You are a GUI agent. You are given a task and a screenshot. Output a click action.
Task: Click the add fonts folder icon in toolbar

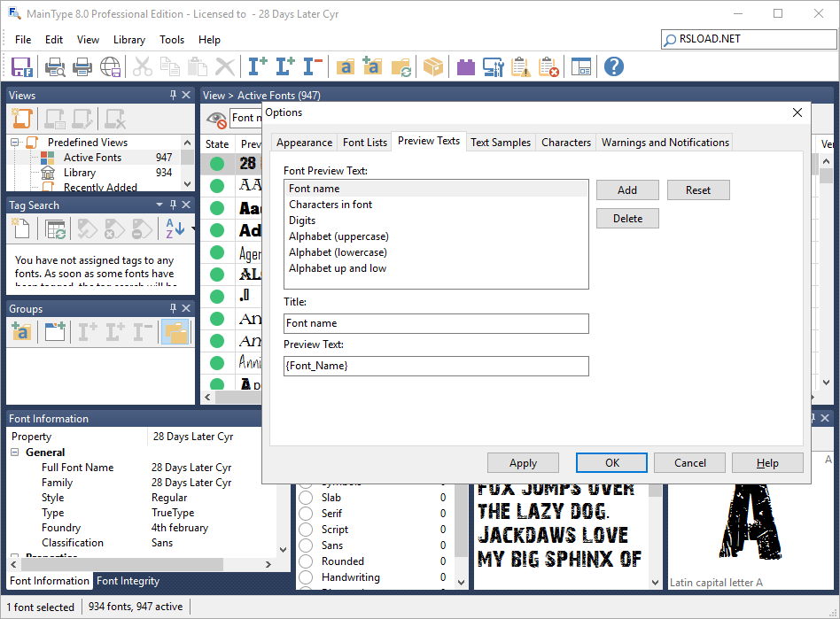[x=372, y=67]
